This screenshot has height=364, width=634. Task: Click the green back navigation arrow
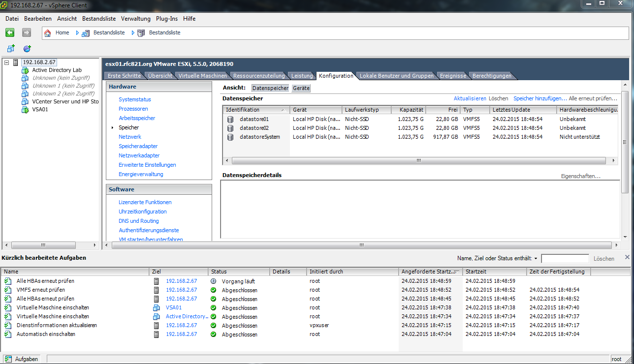click(x=10, y=32)
